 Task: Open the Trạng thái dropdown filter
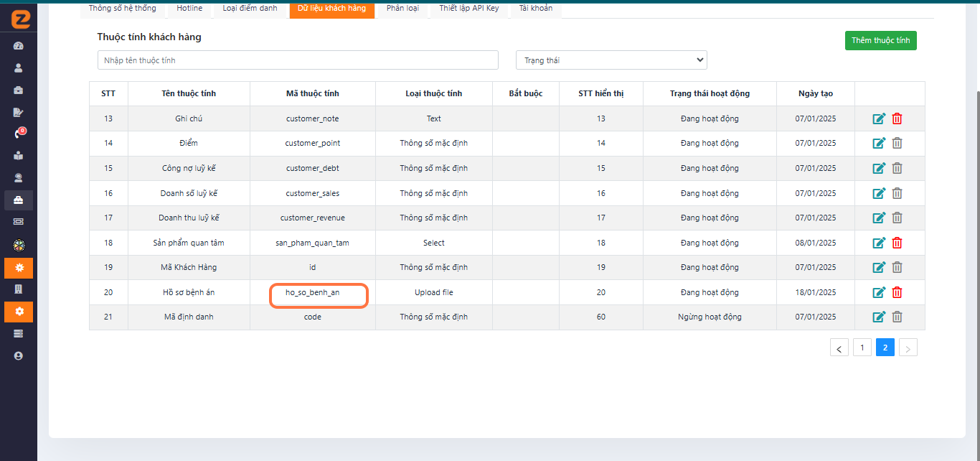[x=611, y=60]
